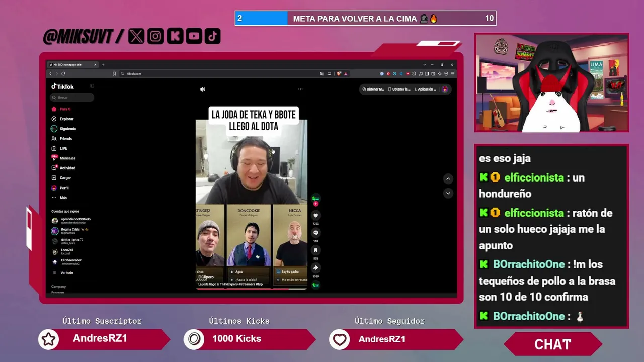The width and height of the screenshot is (644, 362).
Task: Open Mensajes in the TikTok sidebar
Action: (x=63, y=158)
